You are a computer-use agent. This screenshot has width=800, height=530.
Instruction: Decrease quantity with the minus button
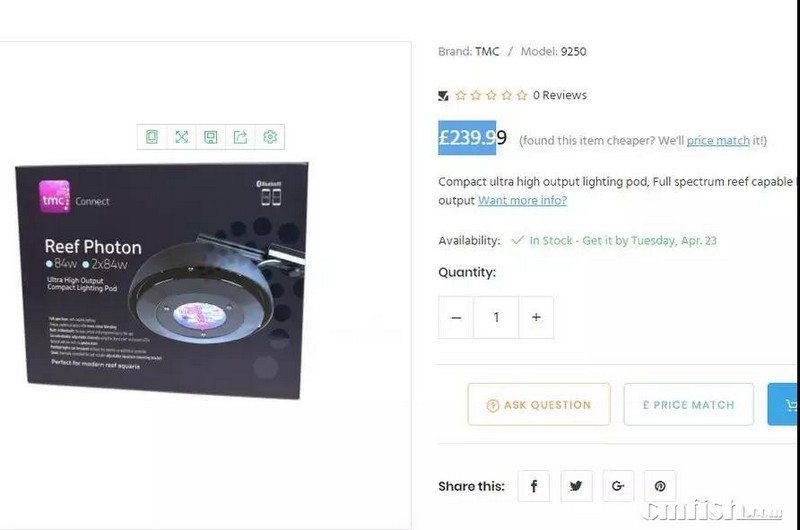pos(457,317)
